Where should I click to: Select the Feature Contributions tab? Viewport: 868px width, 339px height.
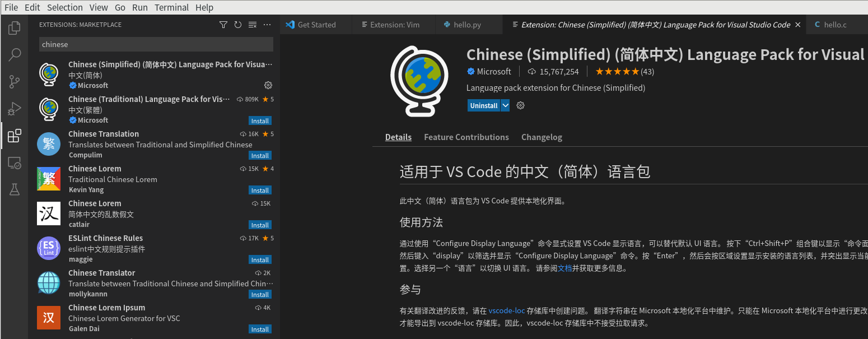pos(466,137)
